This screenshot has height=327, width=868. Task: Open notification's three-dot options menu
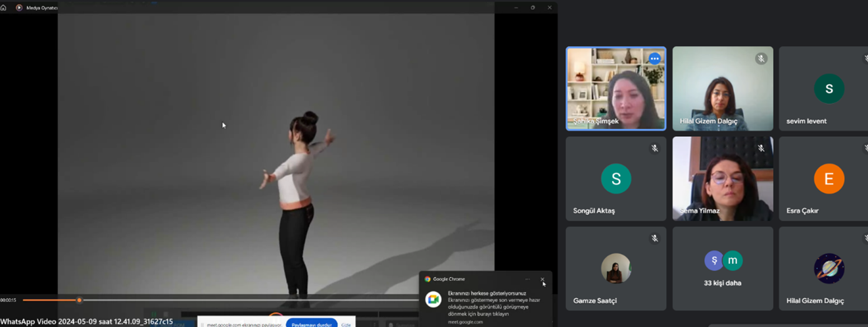pyautogui.click(x=527, y=279)
